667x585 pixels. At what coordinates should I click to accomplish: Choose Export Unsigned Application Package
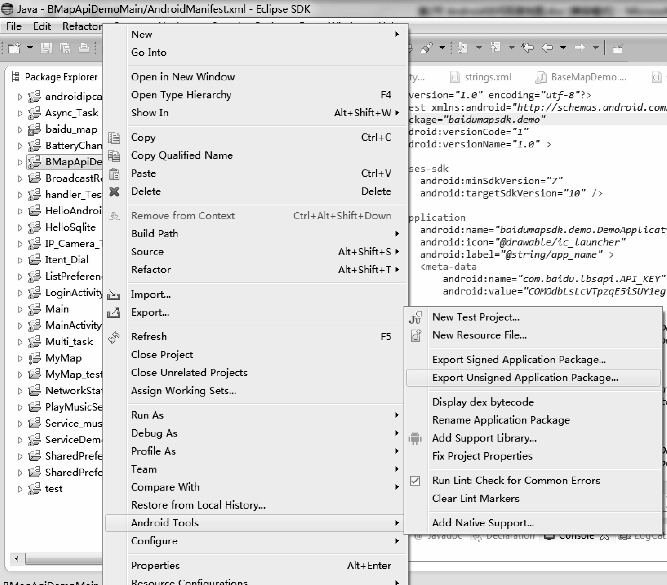525,378
